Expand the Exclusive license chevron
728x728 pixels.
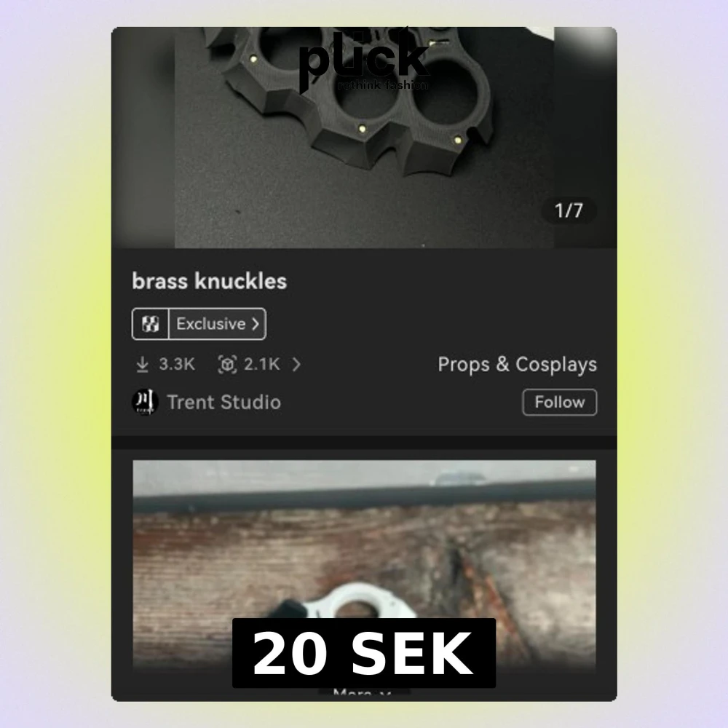pyautogui.click(x=256, y=324)
